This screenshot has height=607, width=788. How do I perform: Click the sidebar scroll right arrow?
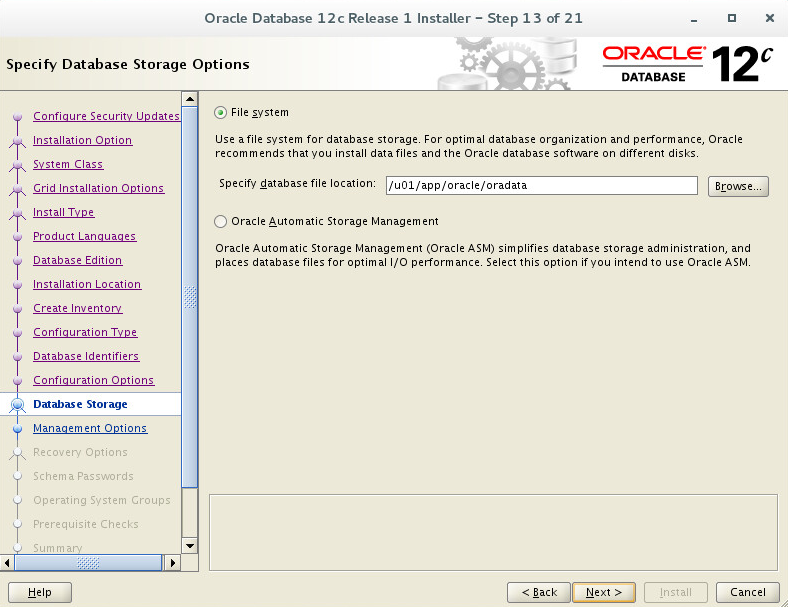[172, 563]
